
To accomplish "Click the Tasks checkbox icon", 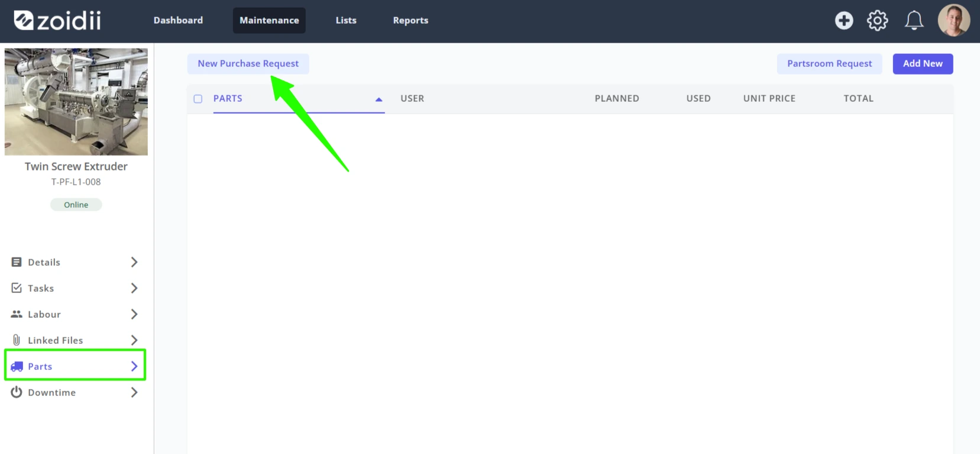I will [17, 288].
